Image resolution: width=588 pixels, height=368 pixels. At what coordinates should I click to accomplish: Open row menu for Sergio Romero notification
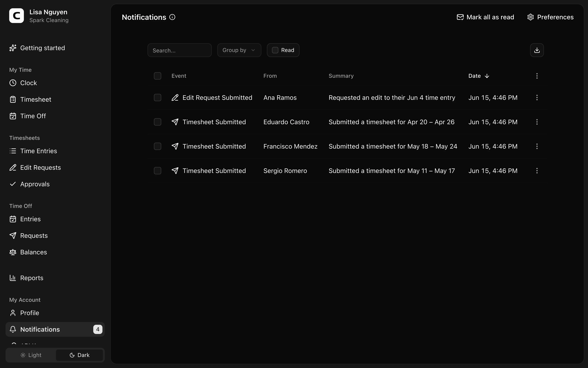[x=537, y=171]
